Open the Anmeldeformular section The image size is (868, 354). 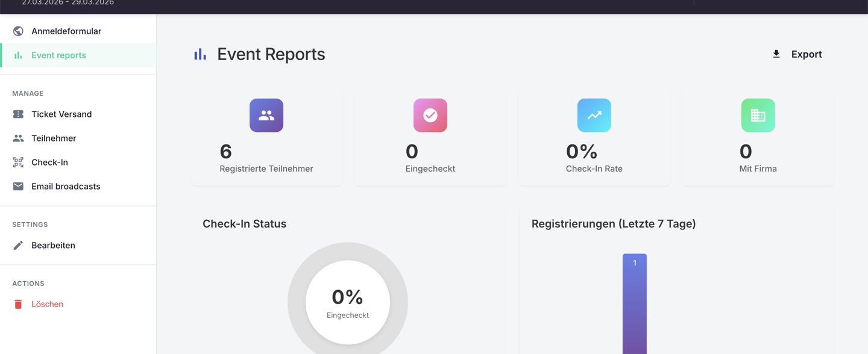coord(66,31)
